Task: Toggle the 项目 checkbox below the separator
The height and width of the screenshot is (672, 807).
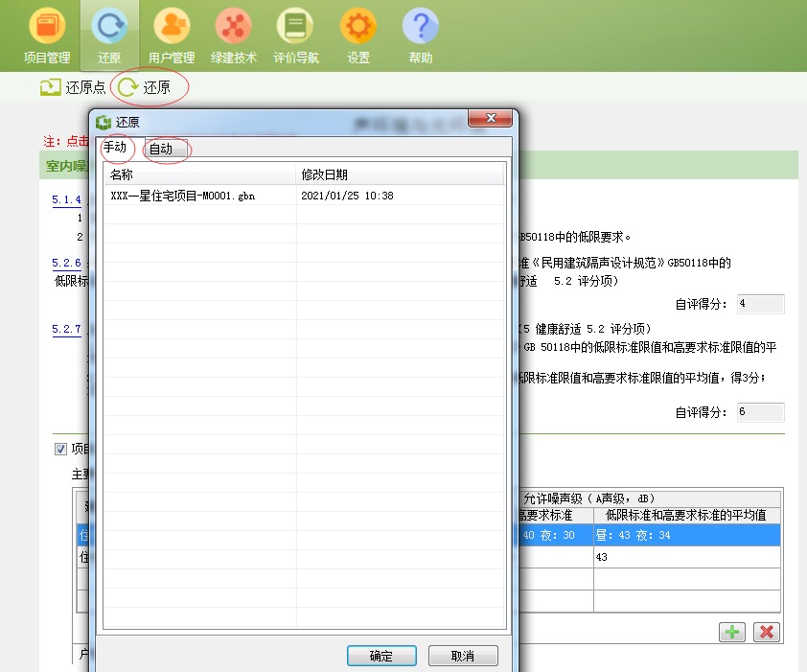Action: click(x=60, y=449)
